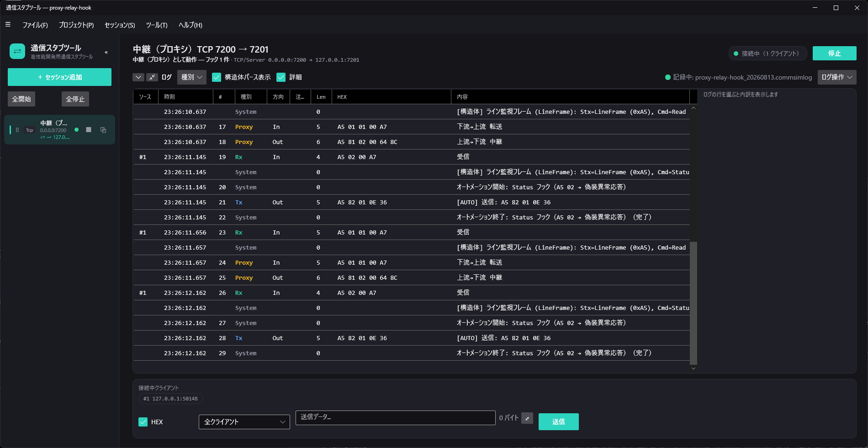Open the ログ操作 dropdown
Screen dimensions: 868x448
coord(837,77)
